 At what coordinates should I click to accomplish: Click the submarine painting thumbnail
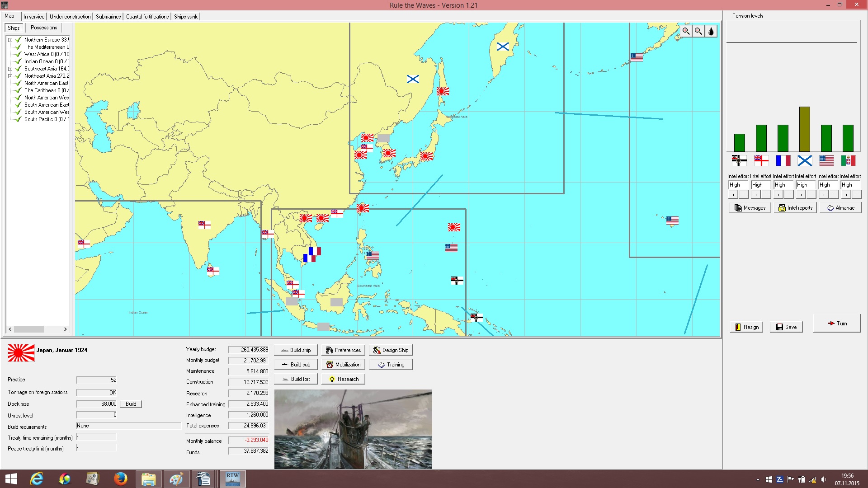(353, 429)
